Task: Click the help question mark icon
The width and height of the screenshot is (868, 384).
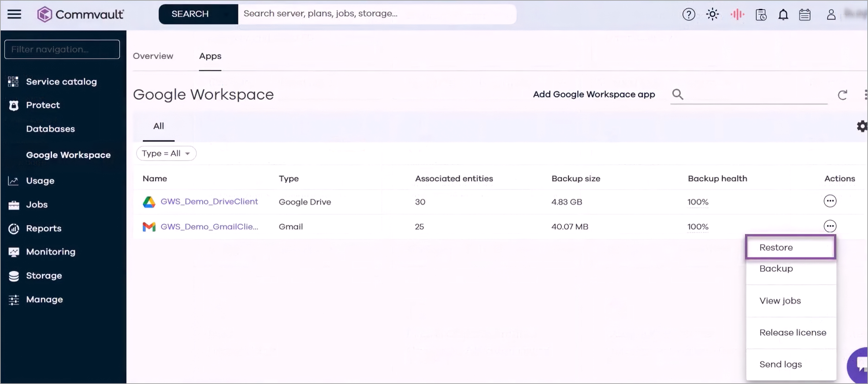Action: point(689,14)
